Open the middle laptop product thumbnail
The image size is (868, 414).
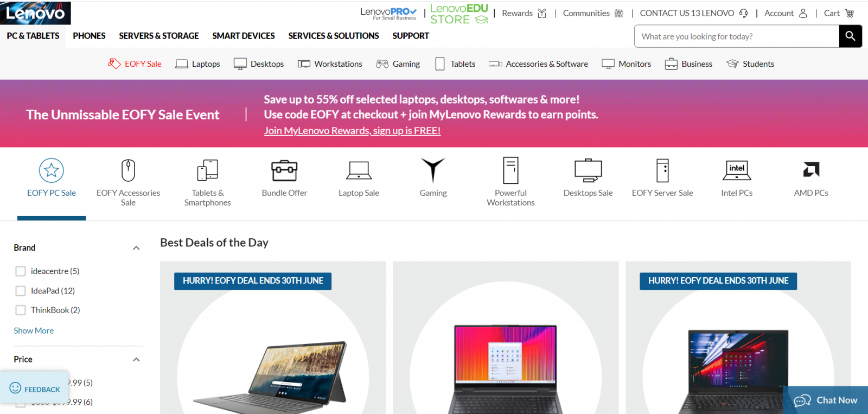coord(505,369)
